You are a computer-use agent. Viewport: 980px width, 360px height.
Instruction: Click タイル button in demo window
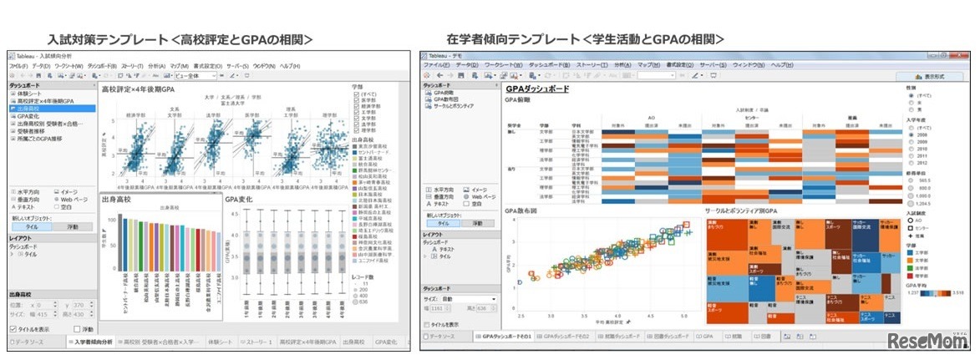tap(443, 223)
